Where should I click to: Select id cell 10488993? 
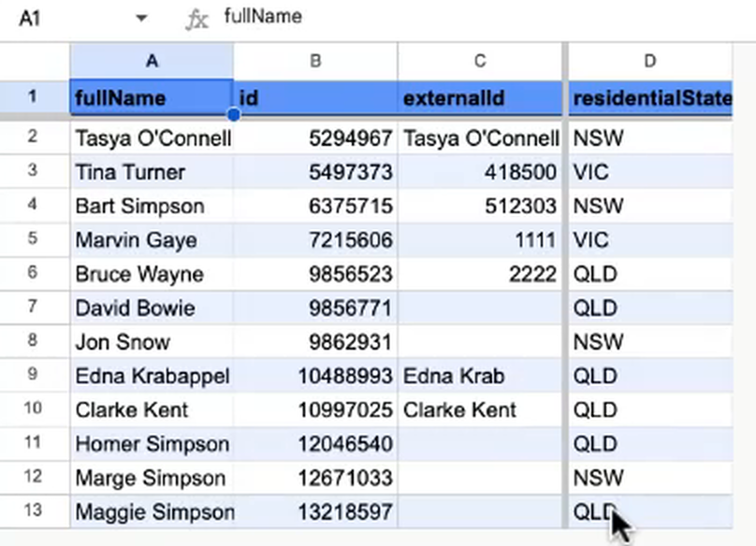click(x=316, y=376)
